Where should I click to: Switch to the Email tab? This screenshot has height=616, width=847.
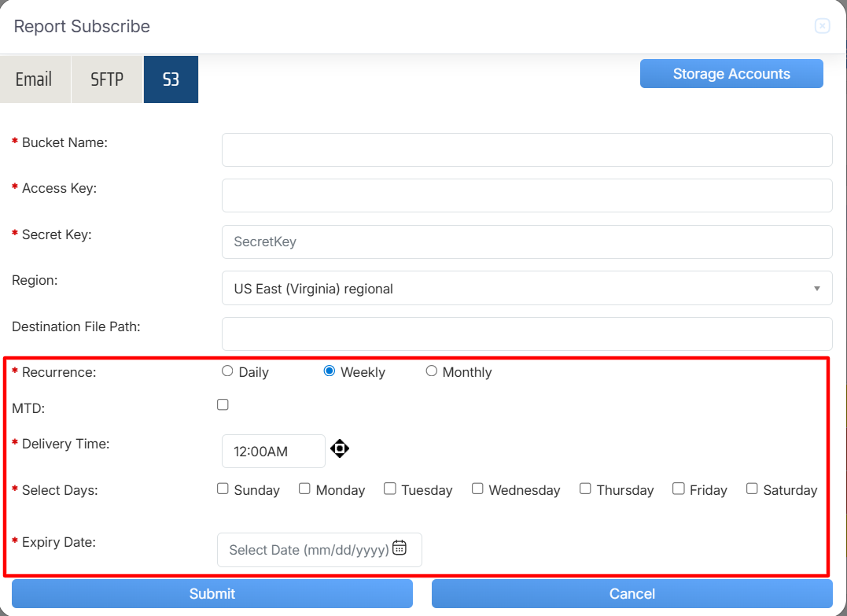pos(35,79)
